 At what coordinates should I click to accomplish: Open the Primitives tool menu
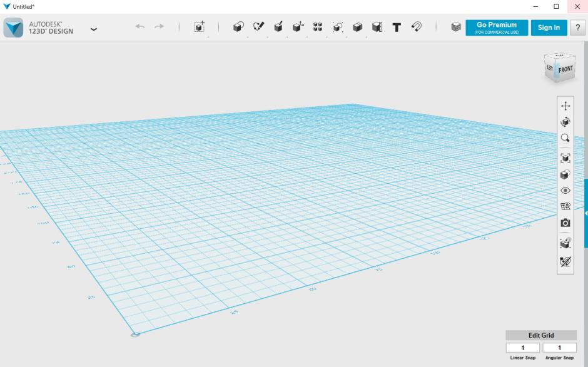(x=238, y=27)
